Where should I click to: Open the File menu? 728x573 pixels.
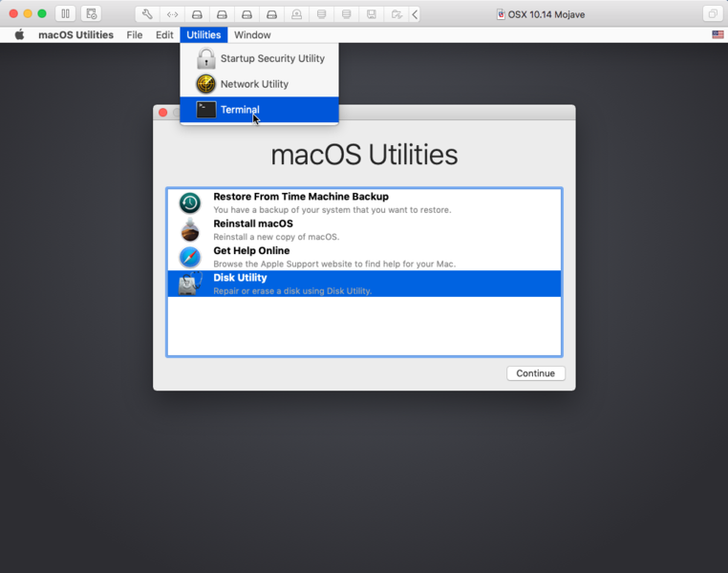click(135, 34)
